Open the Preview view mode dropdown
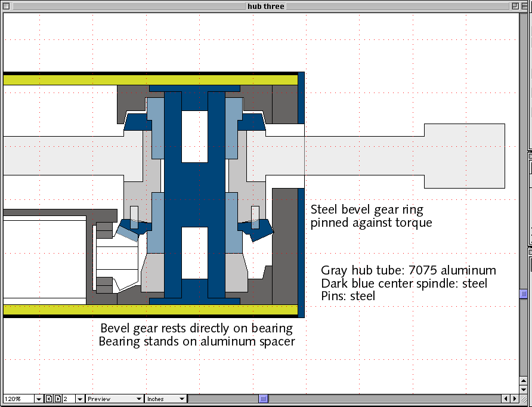Viewport: 532px width, 407px height. [115, 399]
